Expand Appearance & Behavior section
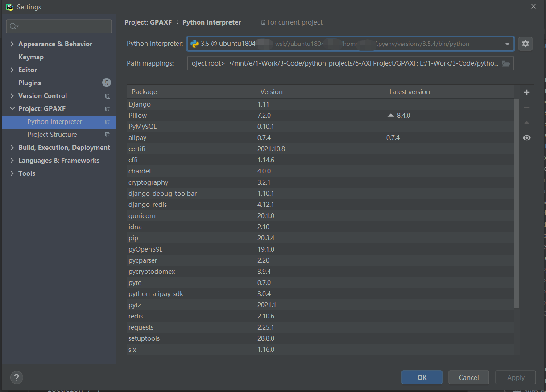The image size is (546, 392). [12, 44]
